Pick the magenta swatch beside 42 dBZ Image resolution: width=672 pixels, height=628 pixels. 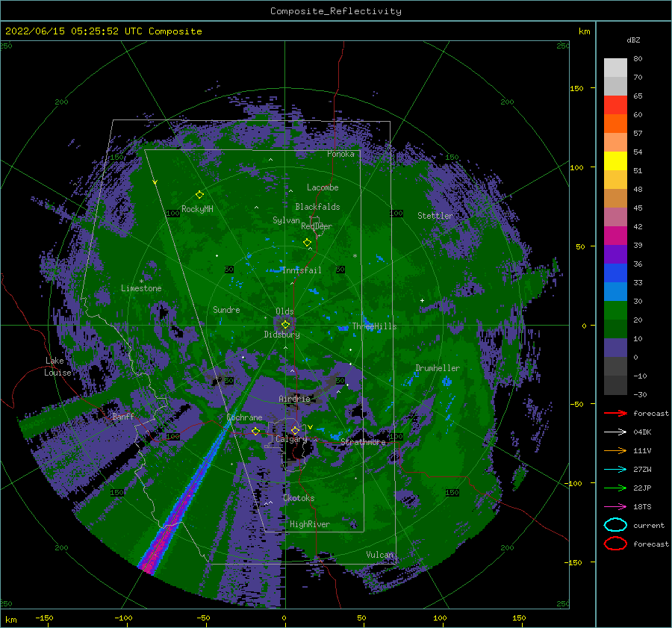click(615, 235)
